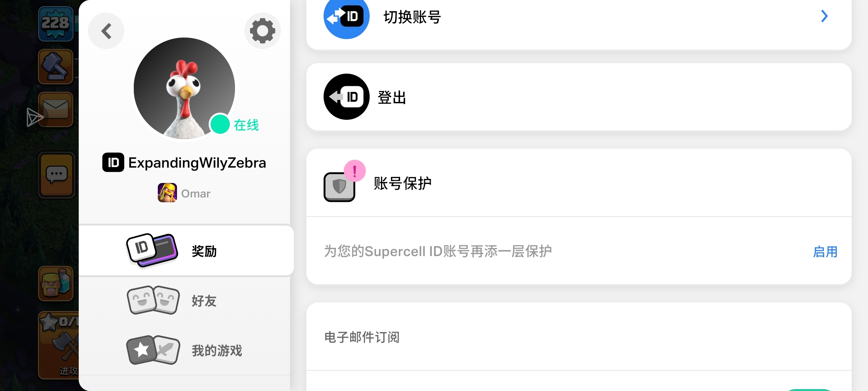Click the 账号保护 shield warning icon
The width and height of the screenshot is (868, 391).
(344, 181)
